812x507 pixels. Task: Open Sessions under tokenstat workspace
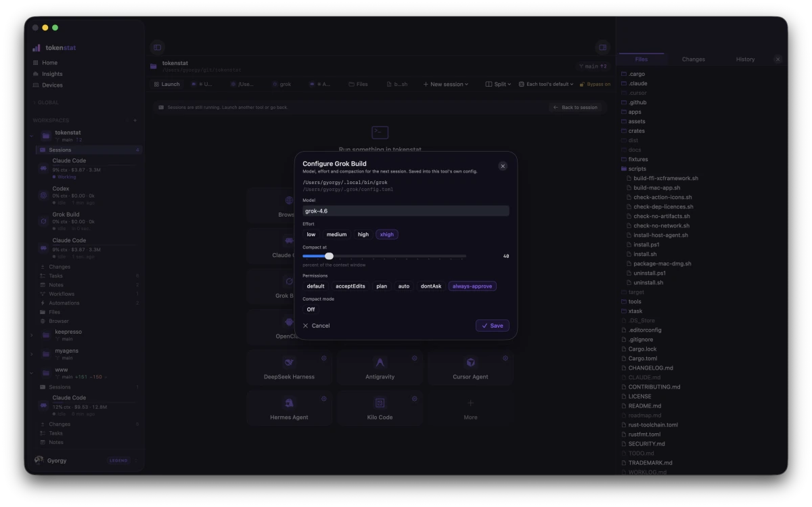[x=88, y=150]
